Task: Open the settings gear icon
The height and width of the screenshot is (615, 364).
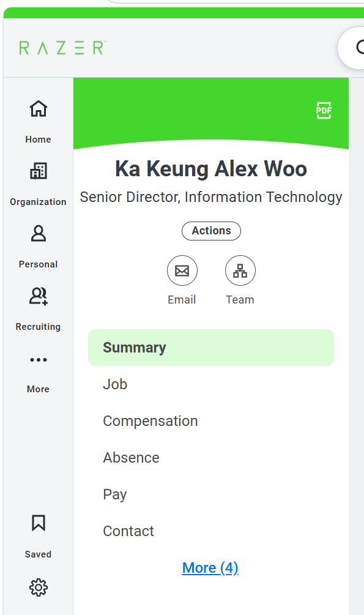Action: [x=38, y=587]
